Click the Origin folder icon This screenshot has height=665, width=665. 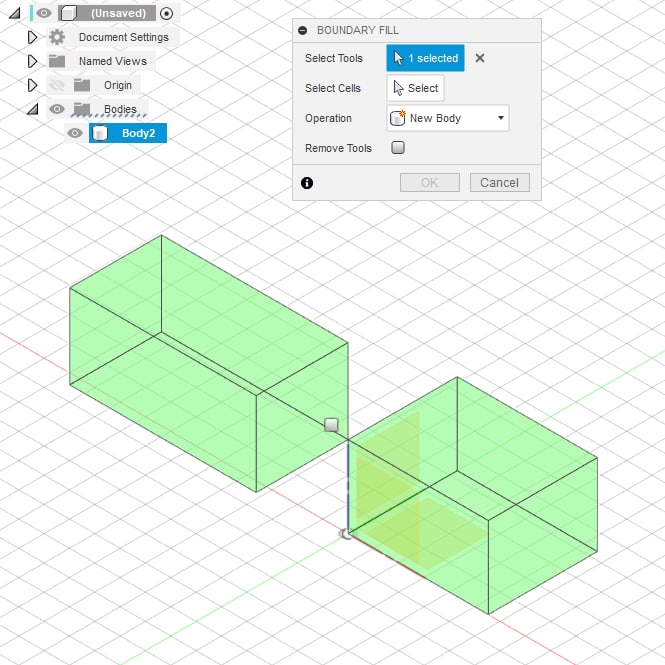pos(82,85)
